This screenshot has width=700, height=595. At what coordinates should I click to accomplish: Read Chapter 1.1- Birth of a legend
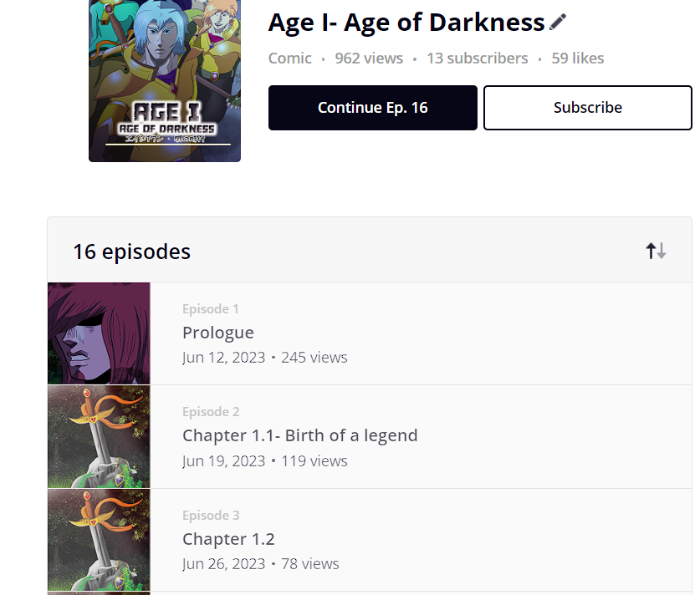point(299,435)
